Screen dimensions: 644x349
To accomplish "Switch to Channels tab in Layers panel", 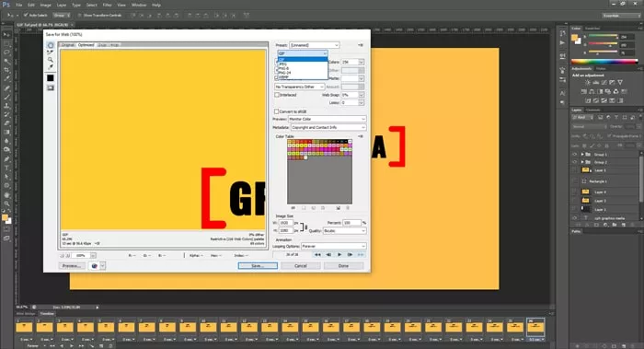I will [593, 110].
